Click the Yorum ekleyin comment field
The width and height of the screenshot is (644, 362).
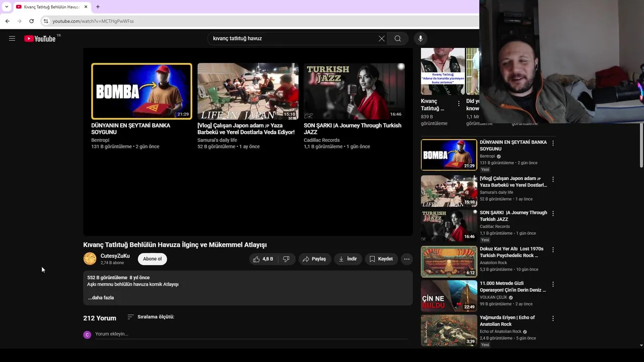[x=251, y=334]
